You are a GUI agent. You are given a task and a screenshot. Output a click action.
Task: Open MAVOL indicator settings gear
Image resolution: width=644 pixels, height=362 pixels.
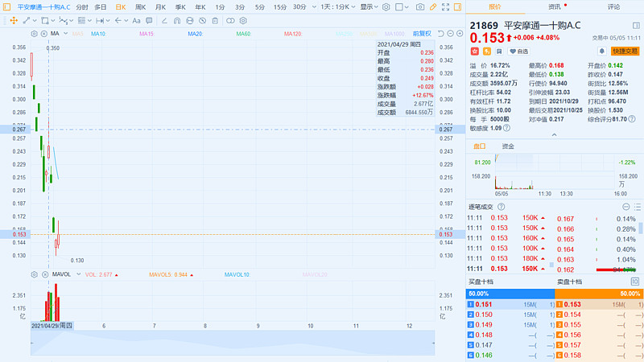tap(34, 274)
